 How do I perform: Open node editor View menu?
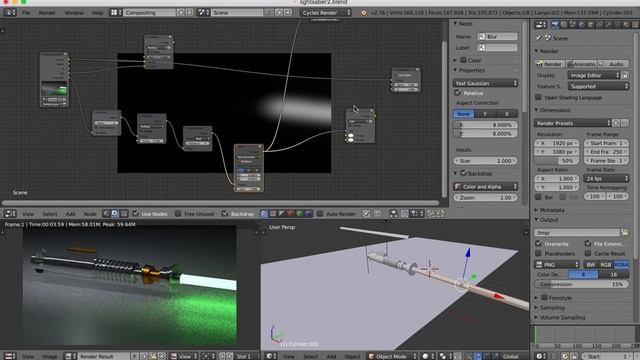28,214
